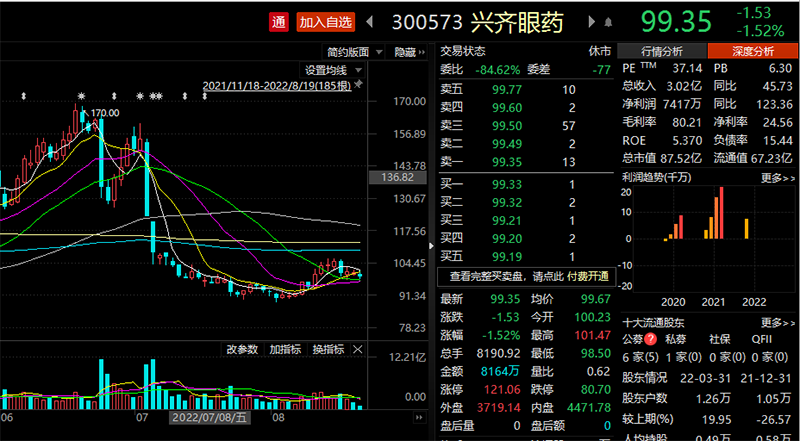The width and height of the screenshot is (800, 441).
Task: Click the alert bell icon beside stock name
Action: 608,21
